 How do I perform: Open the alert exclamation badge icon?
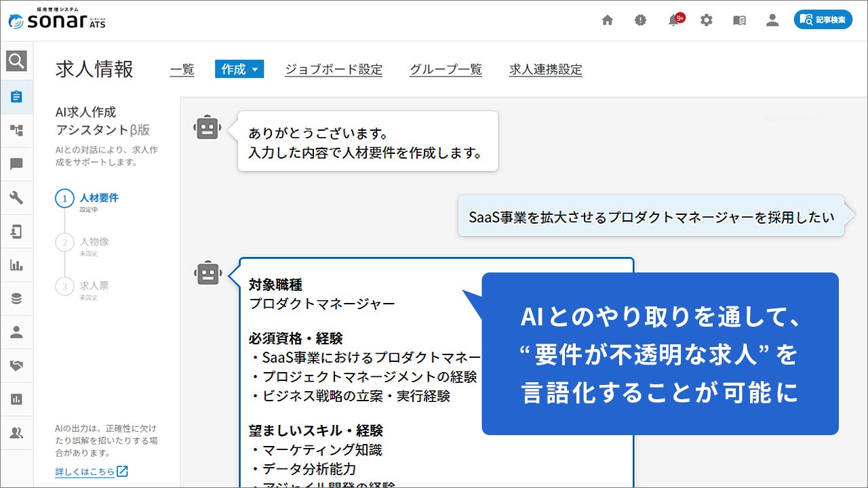point(640,20)
